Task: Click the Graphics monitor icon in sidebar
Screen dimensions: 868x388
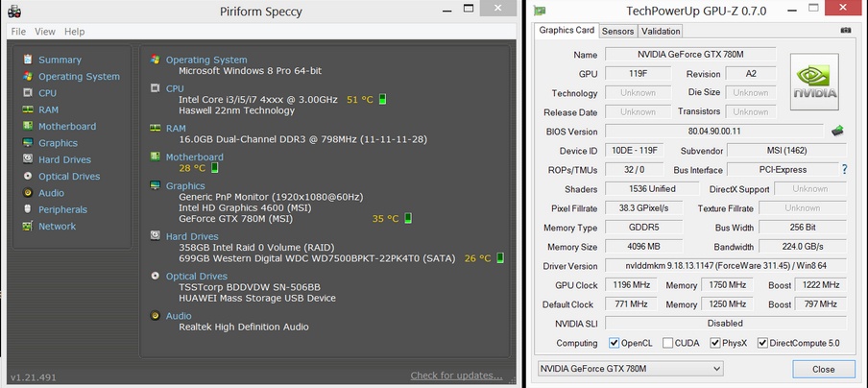Action: [x=28, y=142]
